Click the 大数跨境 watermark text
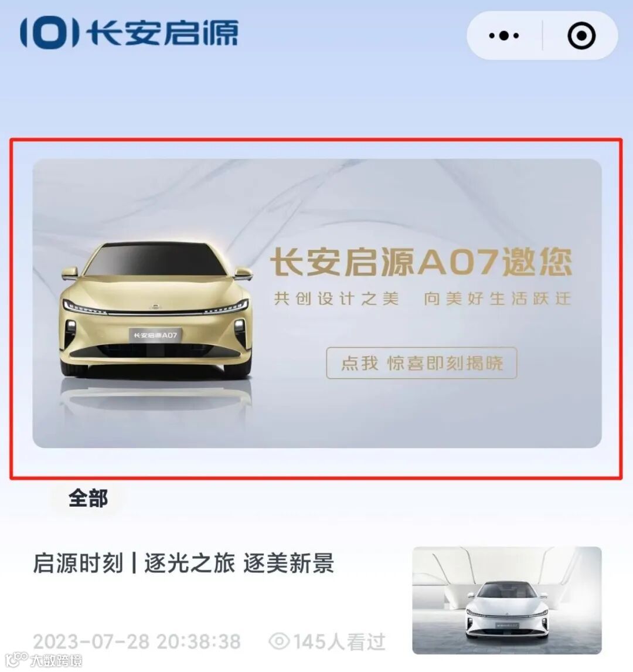Viewport: 633px width, 672px height. click(x=56, y=660)
